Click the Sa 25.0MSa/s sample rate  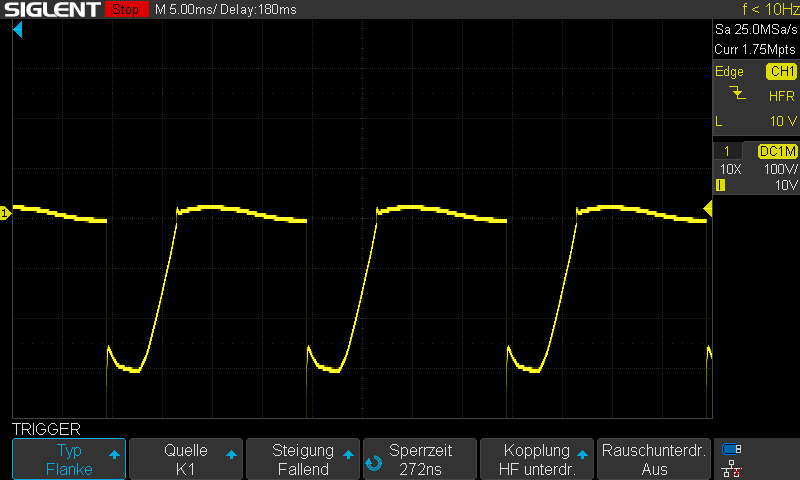756,29
